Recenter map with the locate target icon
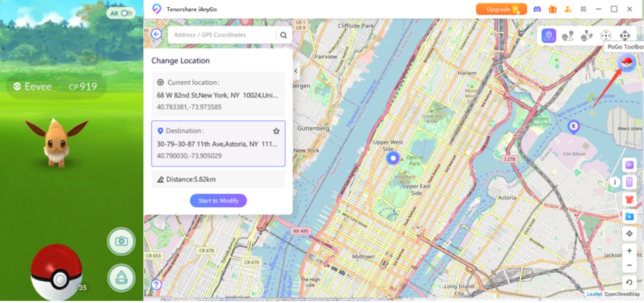This screenshot has height=303, width=644. (629, 234)
